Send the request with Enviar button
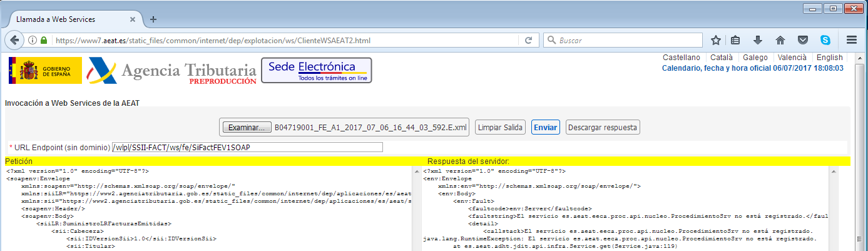 click(x=545, y=127)
